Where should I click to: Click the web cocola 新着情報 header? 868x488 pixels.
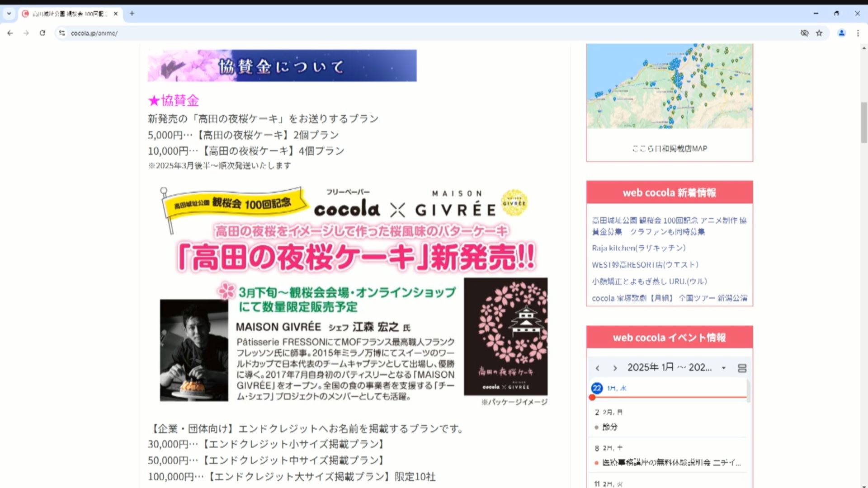[x=670, y=192]
